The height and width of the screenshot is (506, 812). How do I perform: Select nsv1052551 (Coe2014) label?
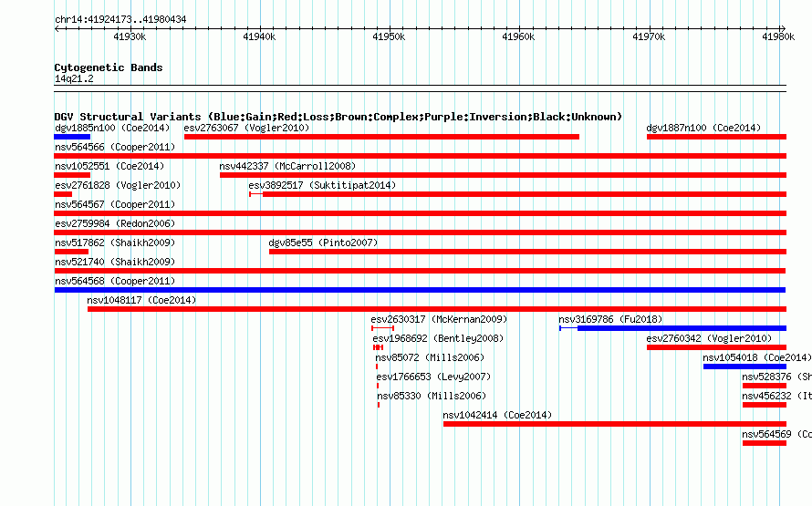point(109,166)
